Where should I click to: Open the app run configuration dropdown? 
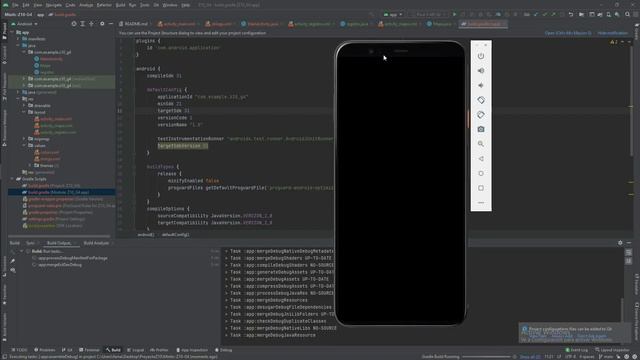(393, 14)
